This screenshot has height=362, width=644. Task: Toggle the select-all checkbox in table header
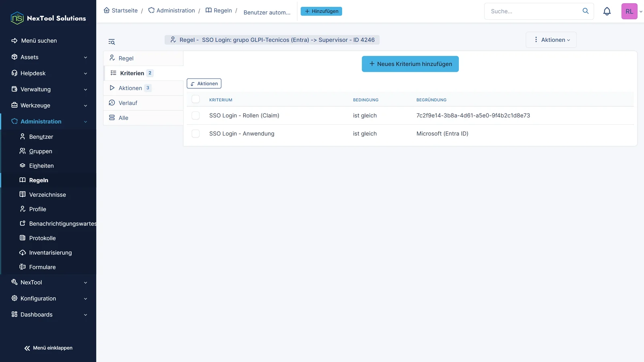(196, 99)
